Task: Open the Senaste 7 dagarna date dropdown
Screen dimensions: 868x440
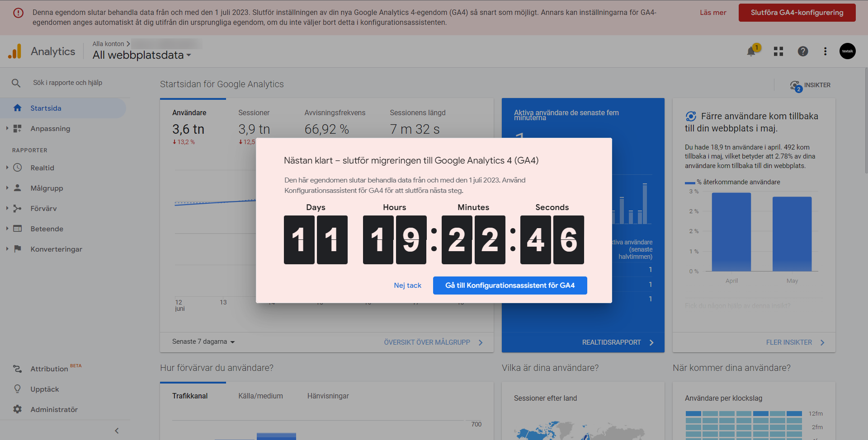Action: click(x=203, y=342)
